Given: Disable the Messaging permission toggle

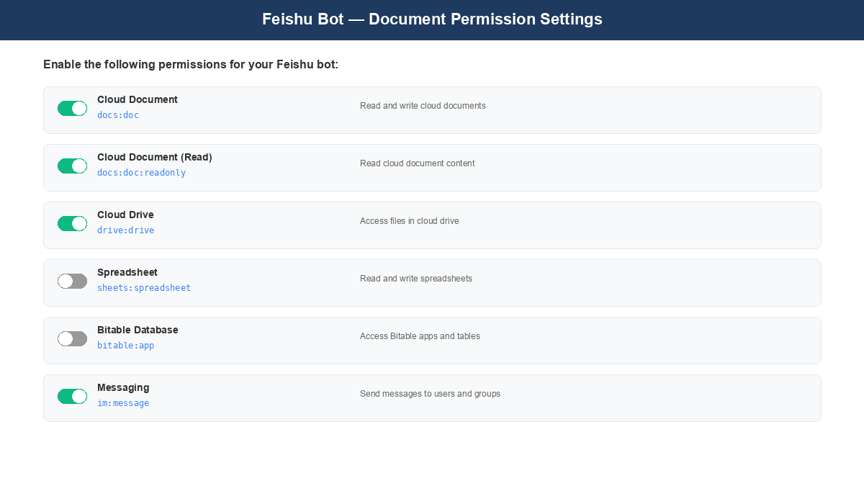Looking at the screenshot, I should [72, 396].
